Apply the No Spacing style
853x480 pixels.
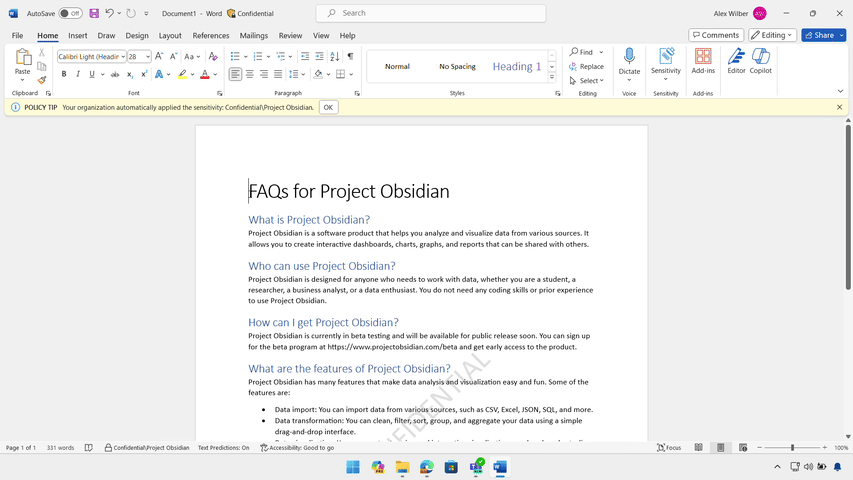click(x=457, y=66)
